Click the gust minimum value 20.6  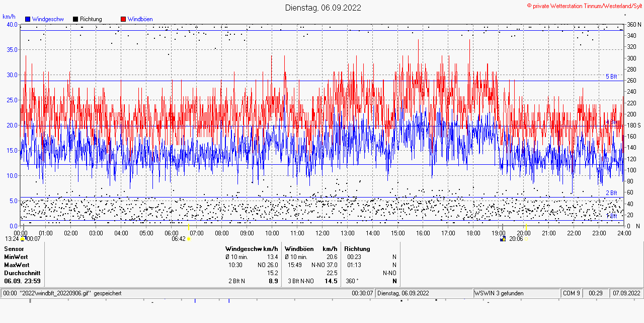[332, 257]
